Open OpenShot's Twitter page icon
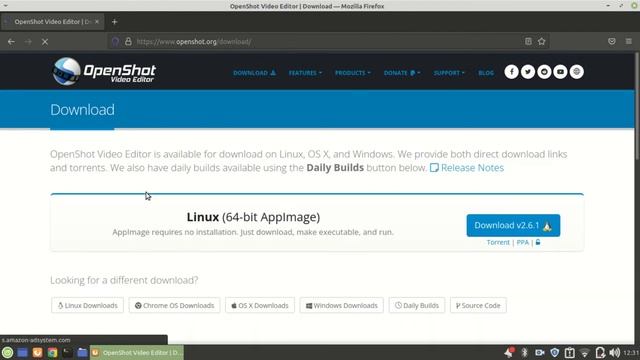Image resolution: width=640 pixels, height=360 pixels. [528, 72]
